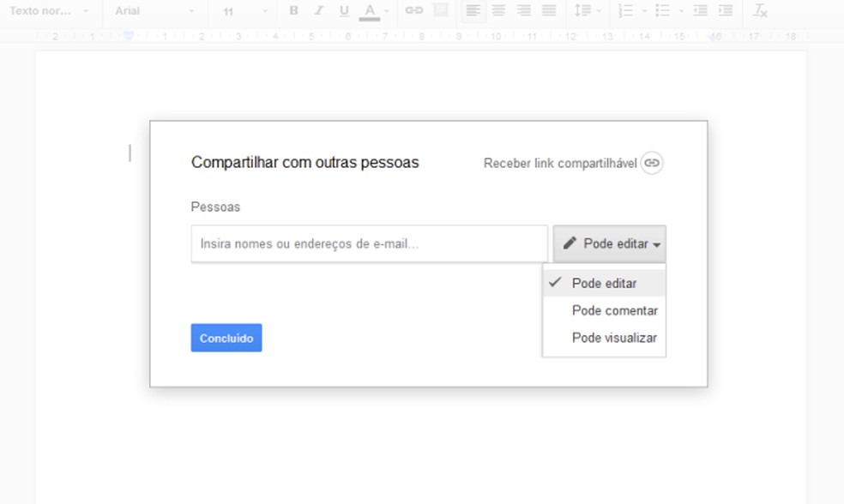Clear formatting with the Tx icon

(x=758, y=11)
